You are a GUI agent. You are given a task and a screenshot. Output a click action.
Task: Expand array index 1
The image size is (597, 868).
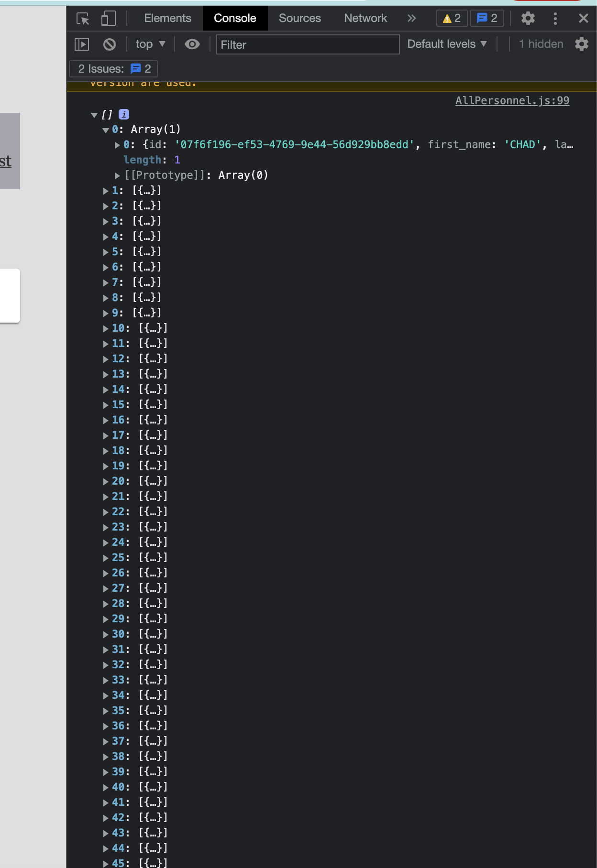106,191
